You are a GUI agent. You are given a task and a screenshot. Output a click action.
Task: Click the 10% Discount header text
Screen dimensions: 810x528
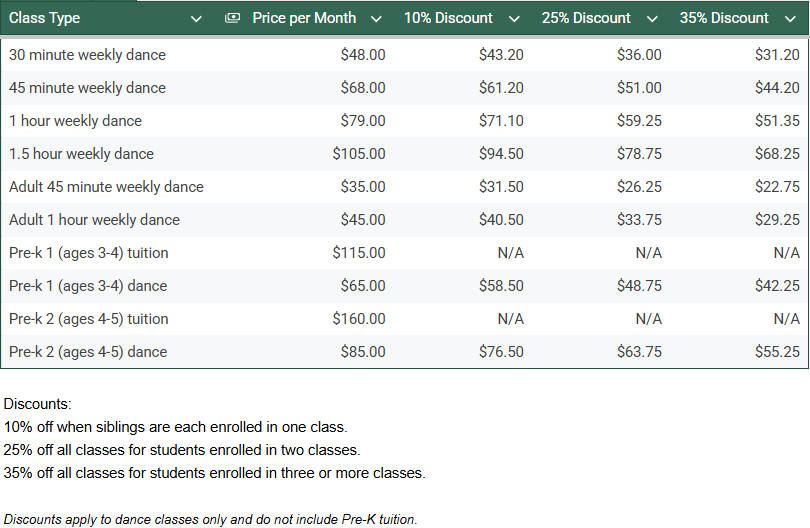[x=448, y=18]
